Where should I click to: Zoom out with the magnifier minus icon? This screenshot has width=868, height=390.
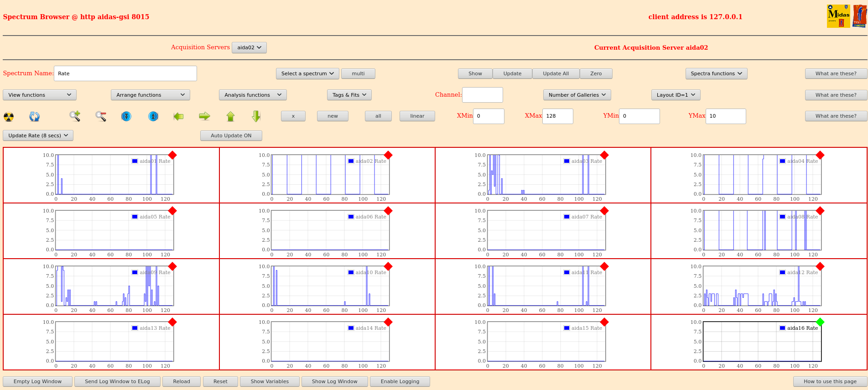pos(101,116)
